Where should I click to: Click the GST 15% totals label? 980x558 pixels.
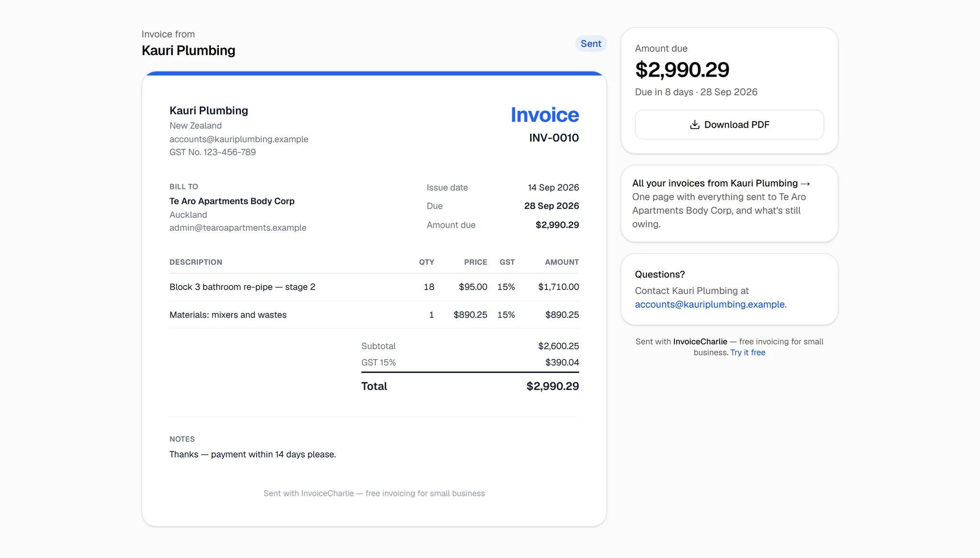379,363
